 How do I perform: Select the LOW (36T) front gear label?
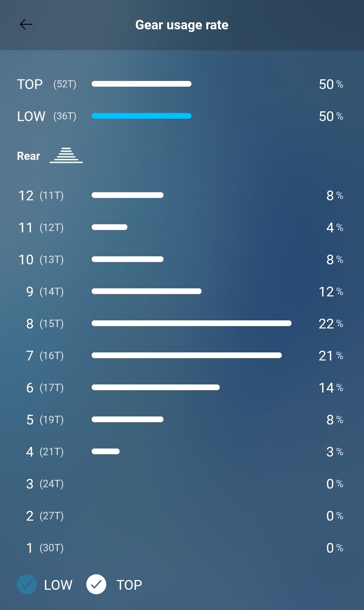[47, 116]
